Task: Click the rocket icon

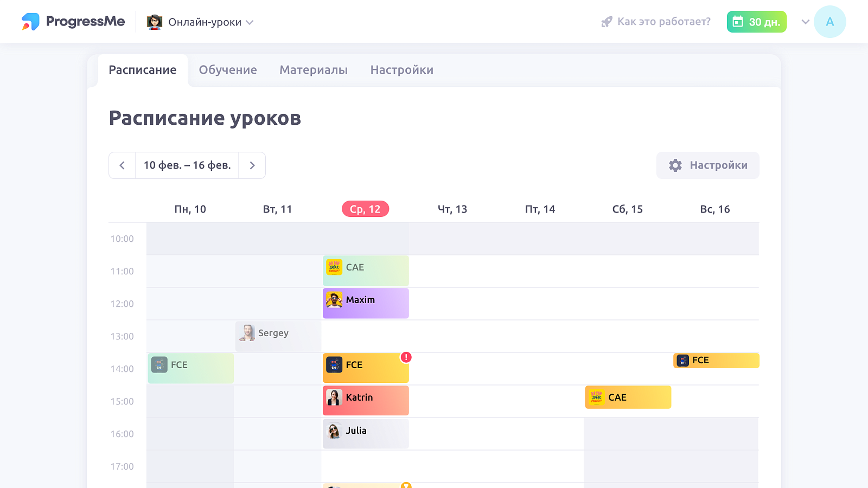Action: (607, 22)
